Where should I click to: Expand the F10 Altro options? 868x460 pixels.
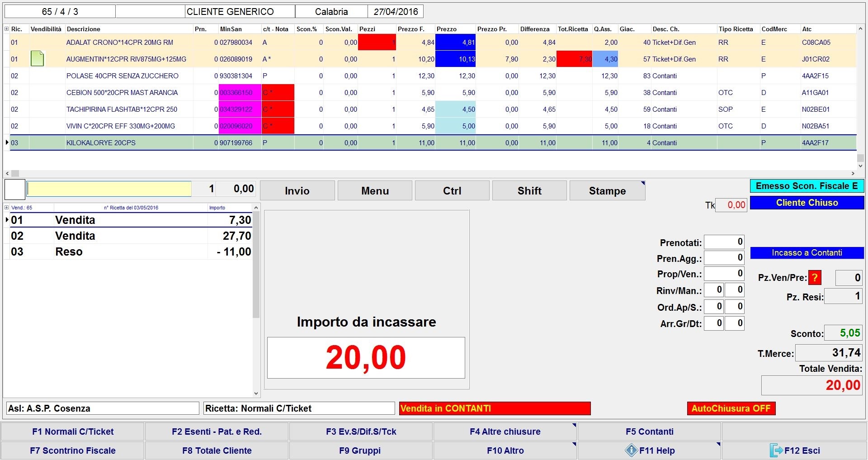[574, 444]
